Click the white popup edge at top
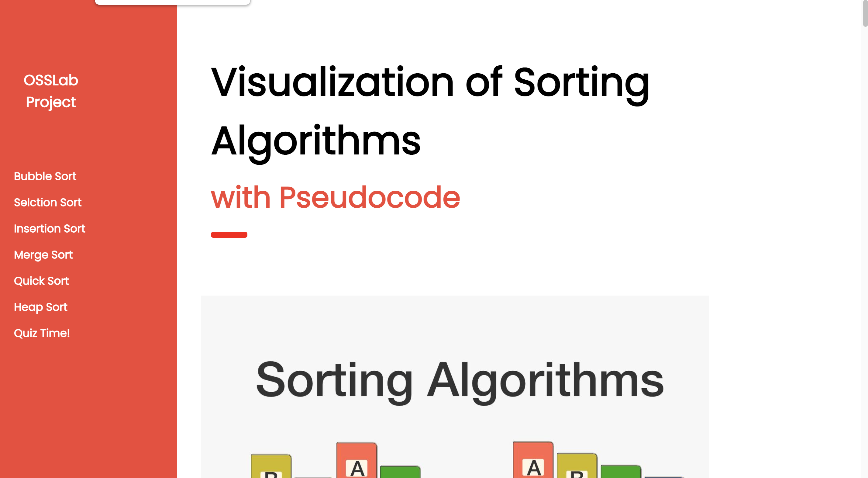 tap(173, 2)
